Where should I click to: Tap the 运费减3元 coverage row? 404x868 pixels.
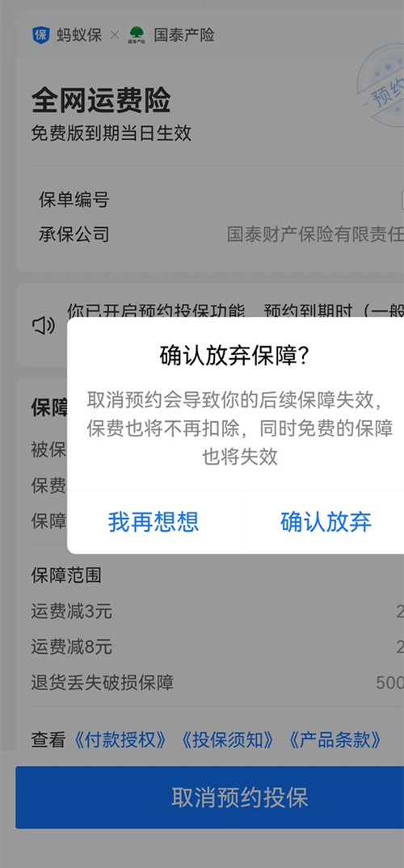pyautogui.click(x=217, y=612)
